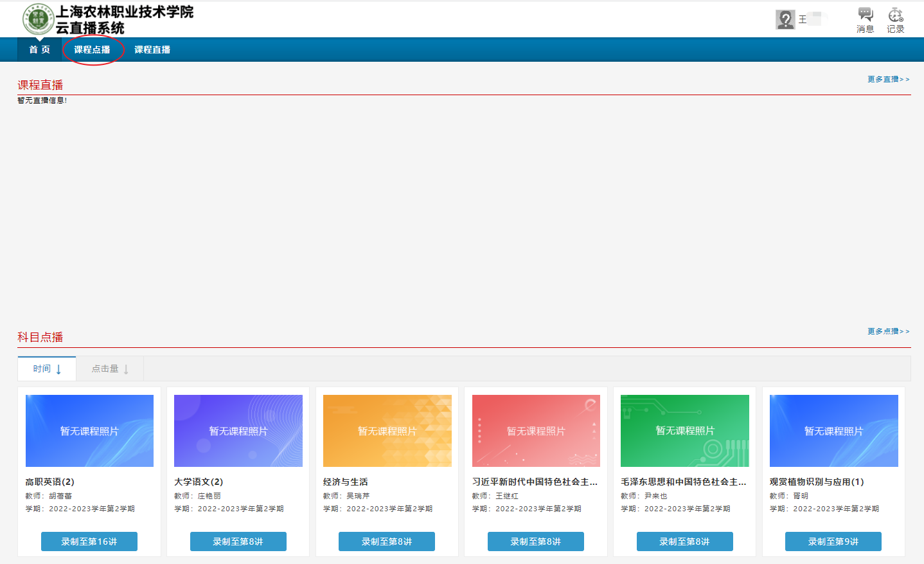The image size is (924, 564).
Task: Sort courses by 时间 tab
Action: pyautogui.click(x=47, y=368)
